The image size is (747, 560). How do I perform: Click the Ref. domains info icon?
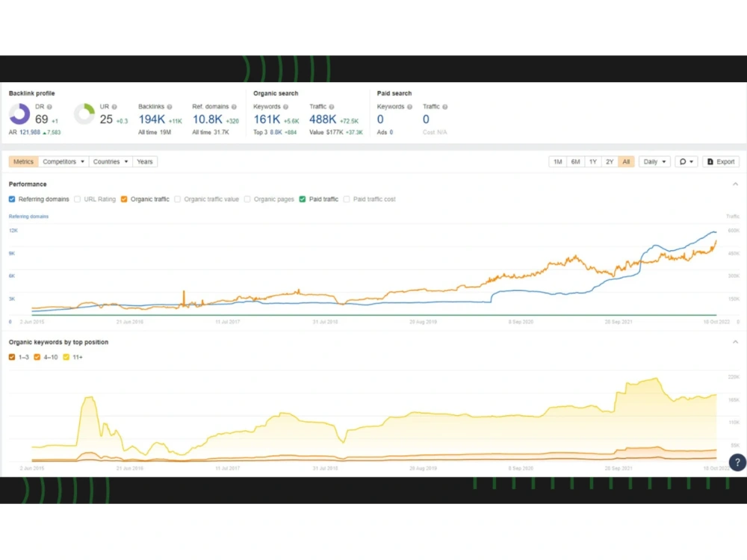point(234,107)
